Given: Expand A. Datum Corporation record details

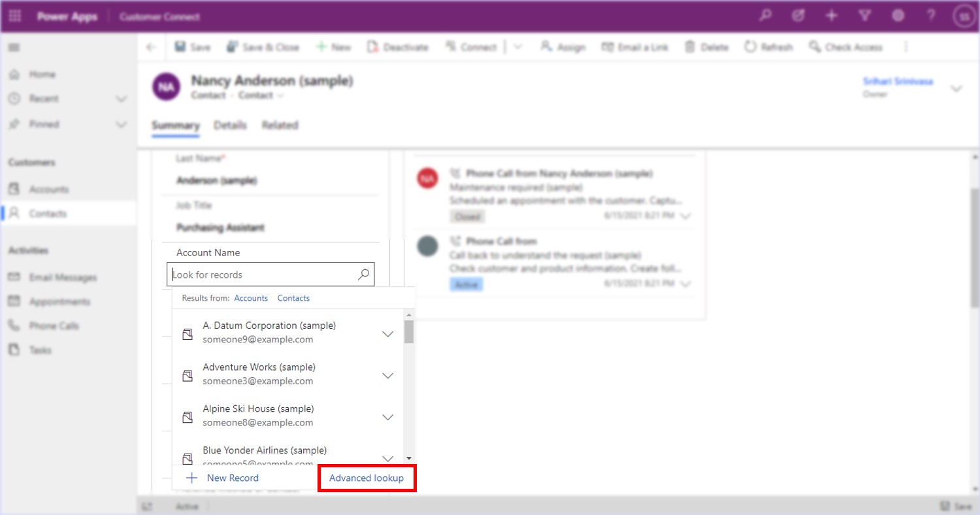Looking at the screenshot, I should (x=387, y=334).
